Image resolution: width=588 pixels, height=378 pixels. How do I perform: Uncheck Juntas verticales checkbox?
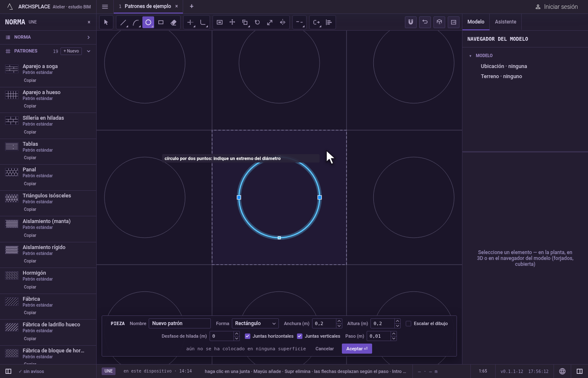[300, 336]
